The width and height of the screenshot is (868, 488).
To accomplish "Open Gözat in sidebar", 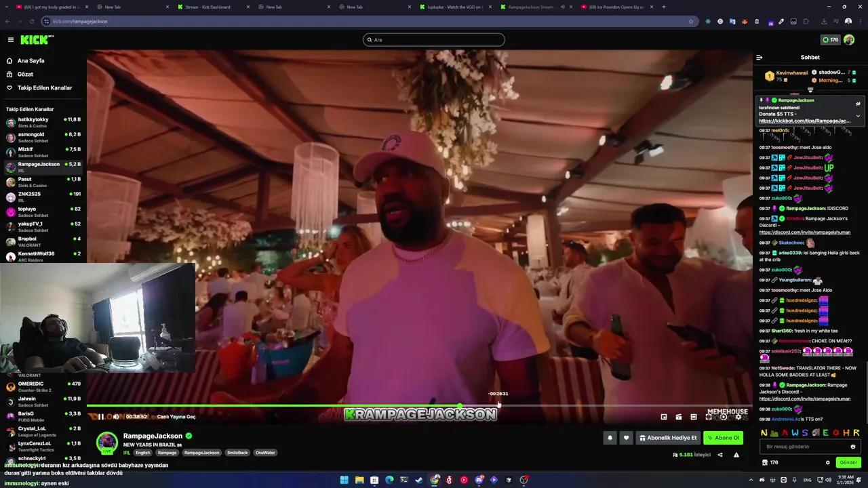I will (x=43, y=74).
